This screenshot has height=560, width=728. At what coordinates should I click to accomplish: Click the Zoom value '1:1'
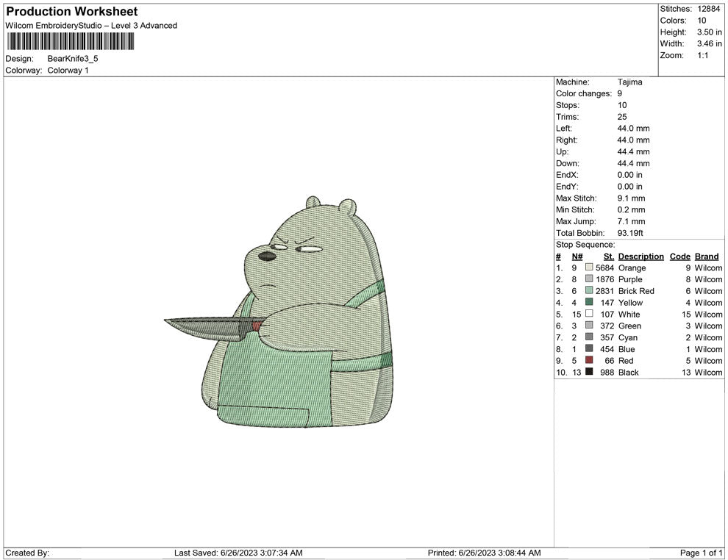703,55
